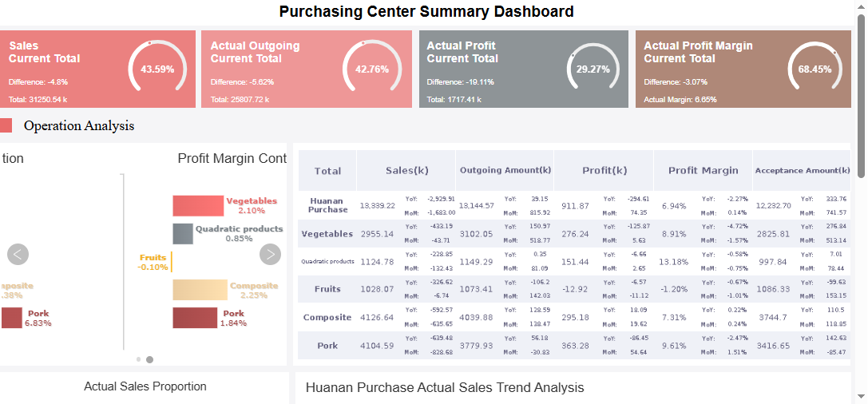Click the dark red Pork 1.84% bar

click(195, 318)
